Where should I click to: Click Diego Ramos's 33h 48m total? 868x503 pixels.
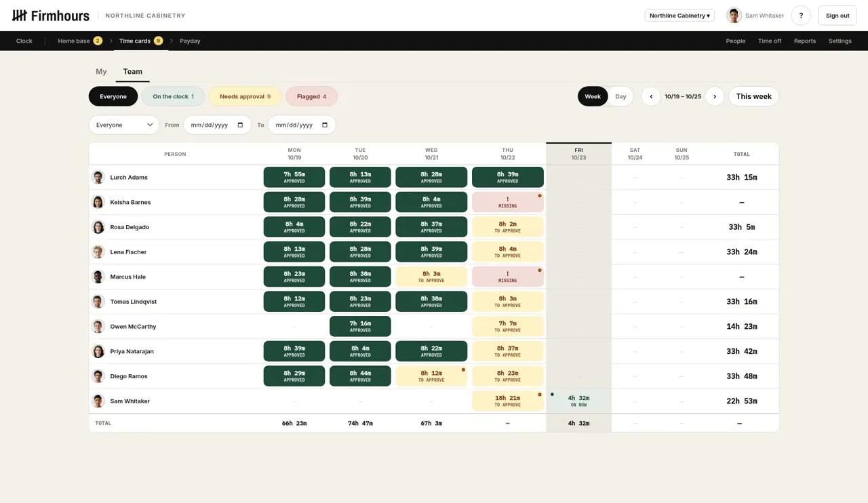[x=742, y=376]
